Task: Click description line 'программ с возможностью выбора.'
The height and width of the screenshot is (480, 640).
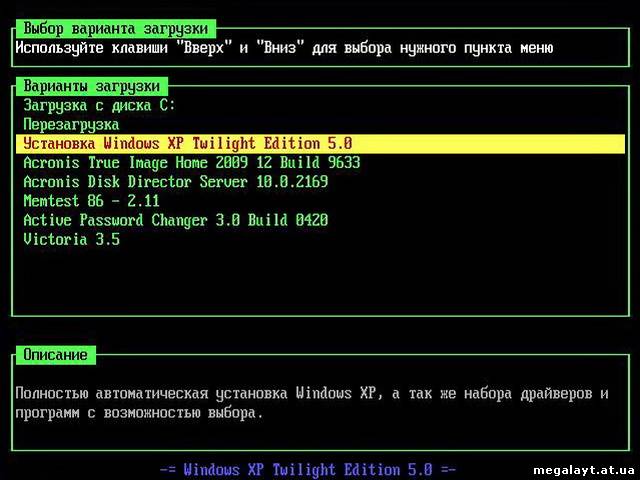Action: point(139,413)
